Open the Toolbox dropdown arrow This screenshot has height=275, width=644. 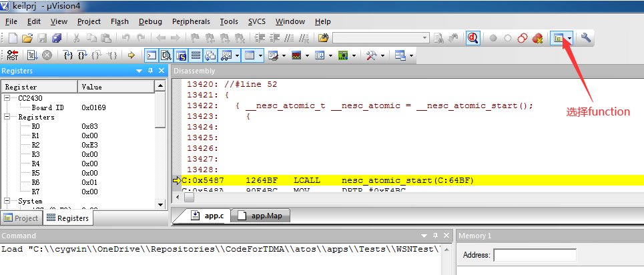click(x=382, y=55)
